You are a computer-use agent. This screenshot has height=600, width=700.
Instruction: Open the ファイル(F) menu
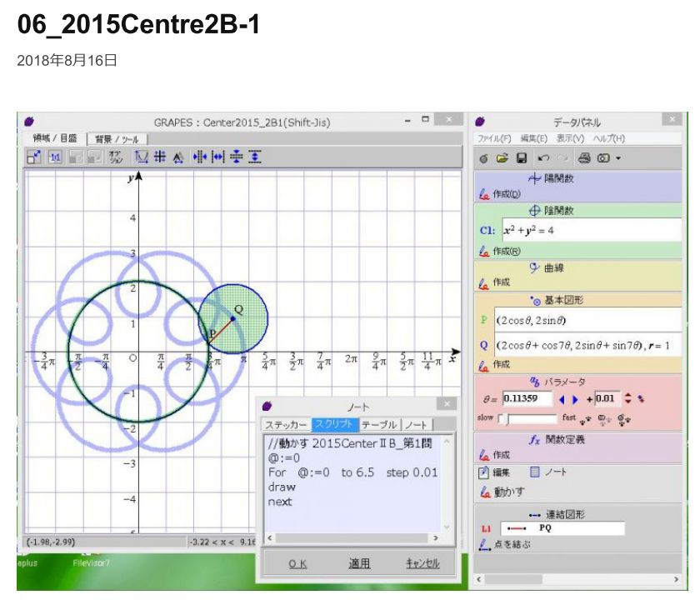(493, 138)
